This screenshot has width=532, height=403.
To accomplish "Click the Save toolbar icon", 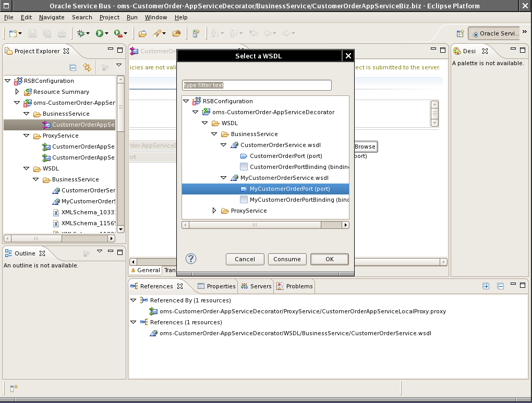I will pos(32,33).
